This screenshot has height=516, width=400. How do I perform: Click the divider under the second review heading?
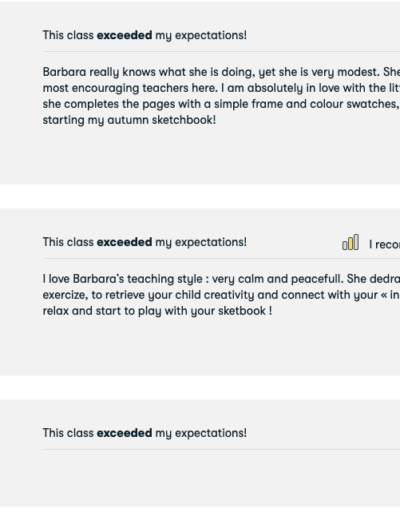pyautogui.click(x=221, y=258)
